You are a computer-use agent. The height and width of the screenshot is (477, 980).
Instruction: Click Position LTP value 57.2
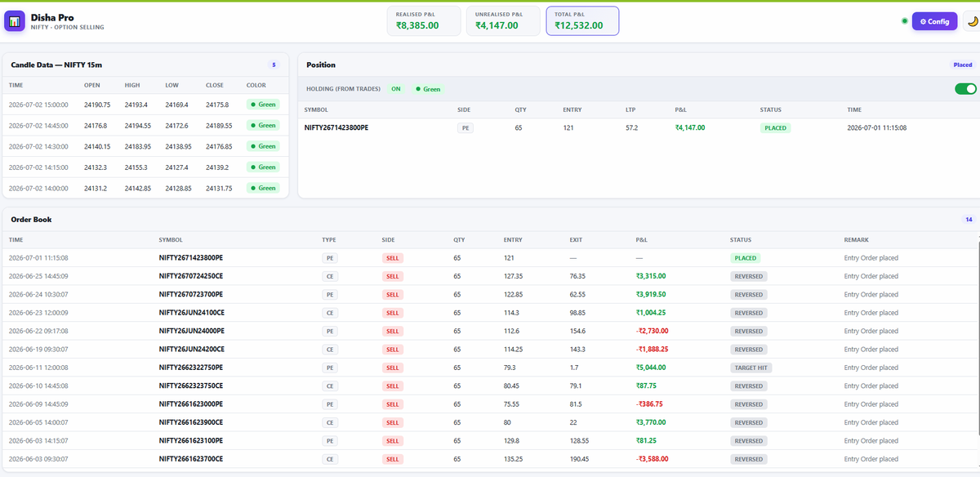[x=631, y=127]
